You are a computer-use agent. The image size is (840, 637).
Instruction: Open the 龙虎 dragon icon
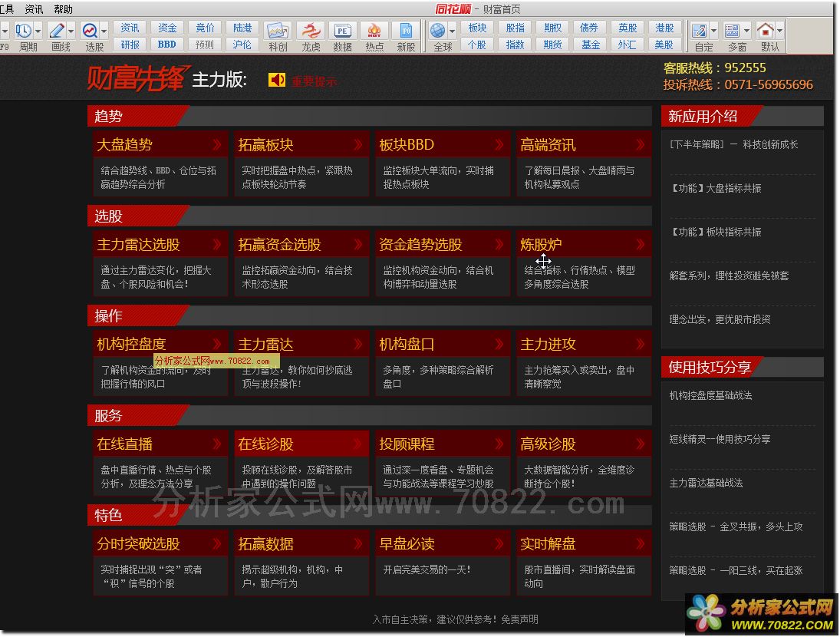click(x=311, y=31)
